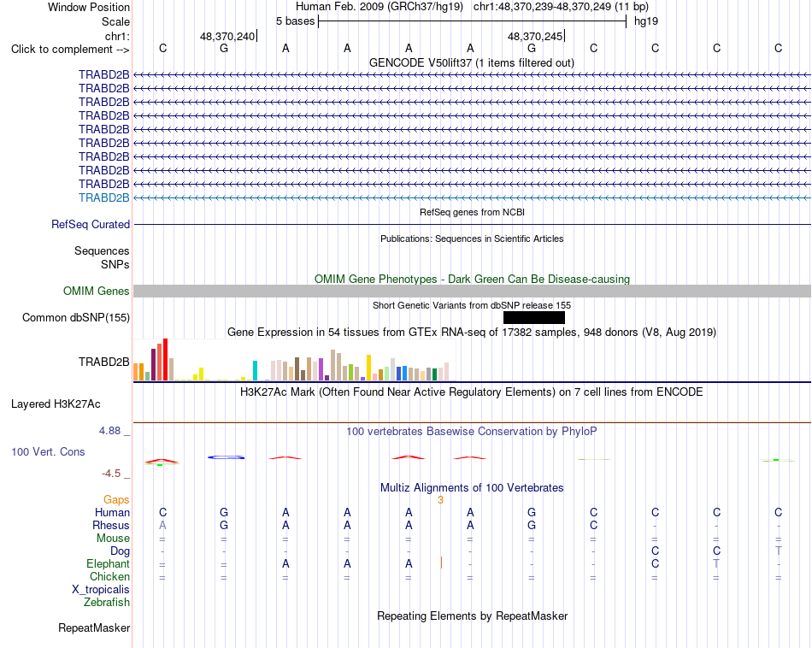Select the black dbSNP variant block

(534, 317)
